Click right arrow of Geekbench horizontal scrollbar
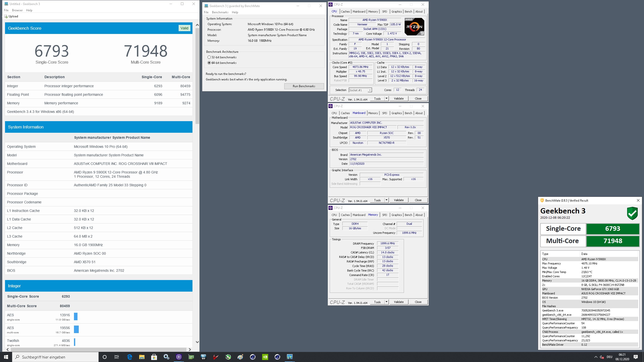The image size is (644, 362). tap(190, 349)
